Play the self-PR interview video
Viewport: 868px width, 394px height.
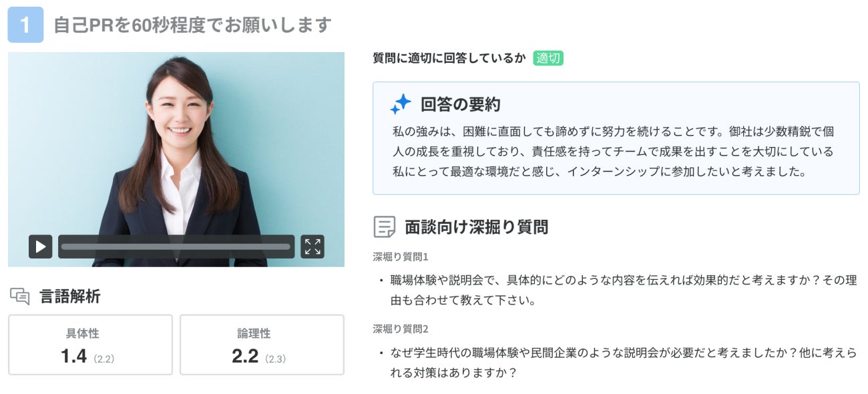[40, 246]
